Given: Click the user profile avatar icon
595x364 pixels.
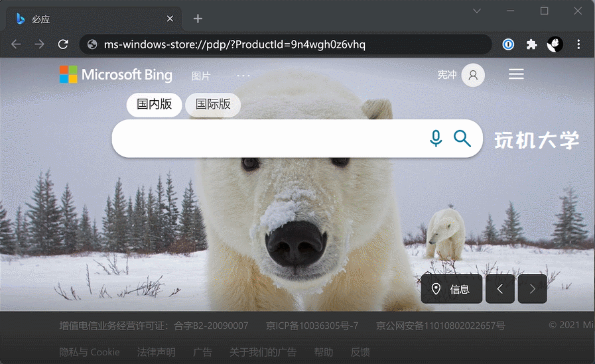Looking at the screenshot, I should tap(473, 75).
